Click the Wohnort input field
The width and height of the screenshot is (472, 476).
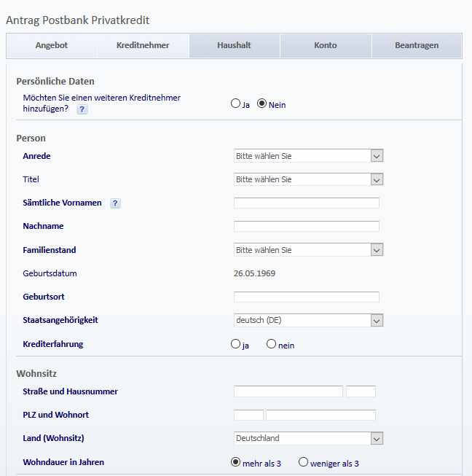click(x=321, y=415)
